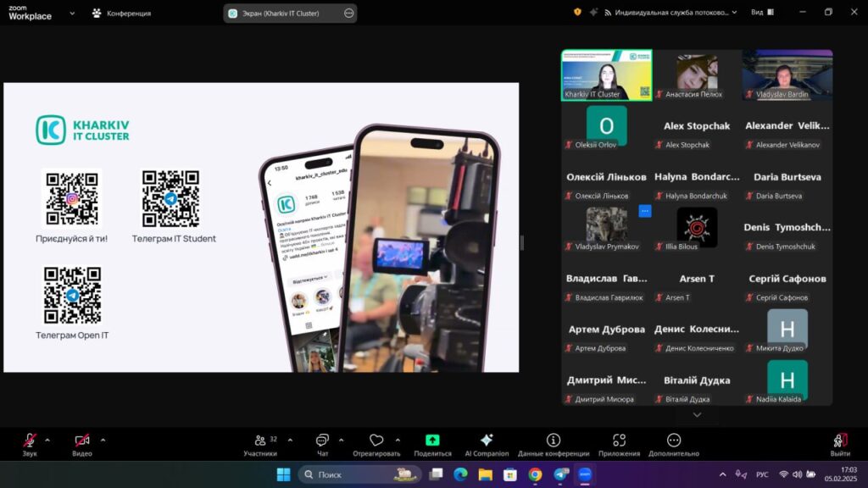Expand video options arrow next to Видео
The width and height of the screenshot is (868, 488).
click(103, 440)
